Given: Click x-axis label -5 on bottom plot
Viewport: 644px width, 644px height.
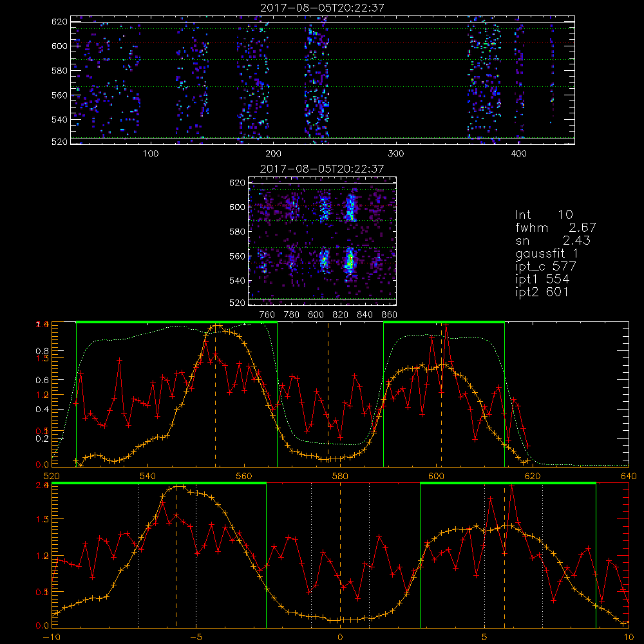Looking at the screenshot, I should 196,638.
